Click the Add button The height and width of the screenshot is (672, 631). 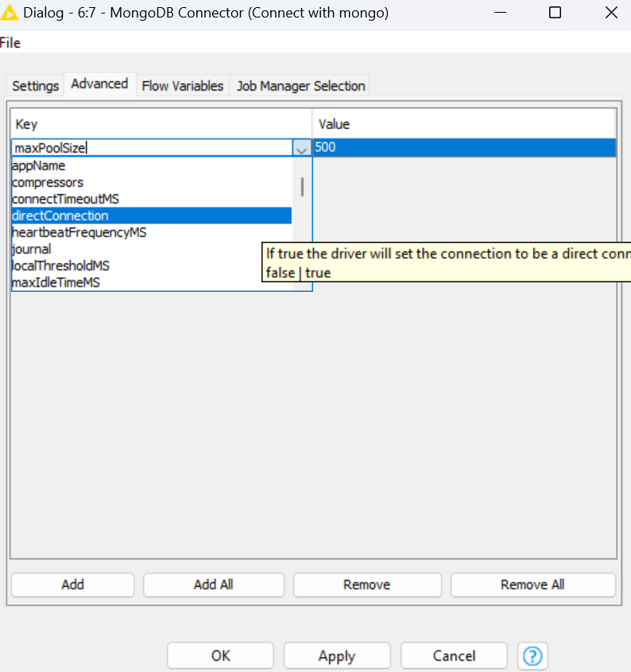click(73, 585)
